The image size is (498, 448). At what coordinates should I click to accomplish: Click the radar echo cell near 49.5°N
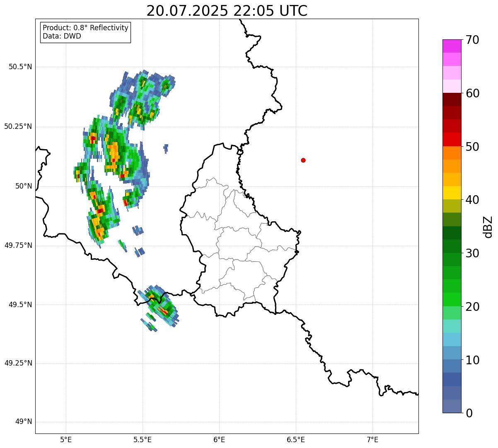159,306
